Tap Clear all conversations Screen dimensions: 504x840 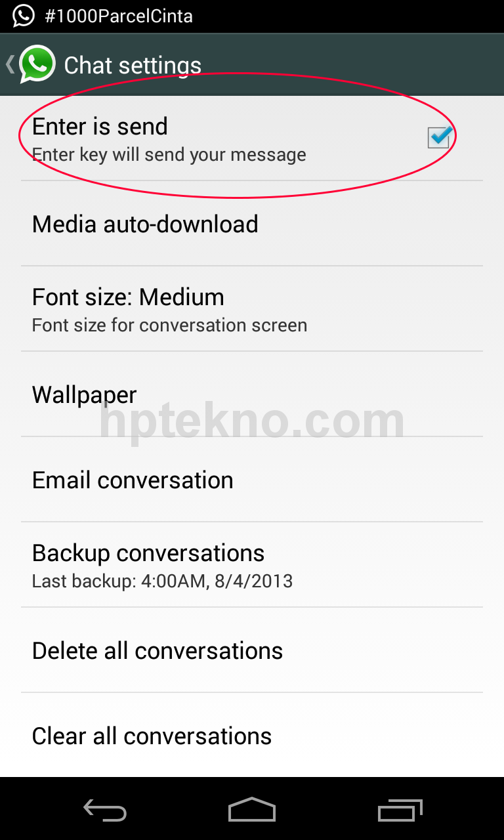tap(252, 735)
